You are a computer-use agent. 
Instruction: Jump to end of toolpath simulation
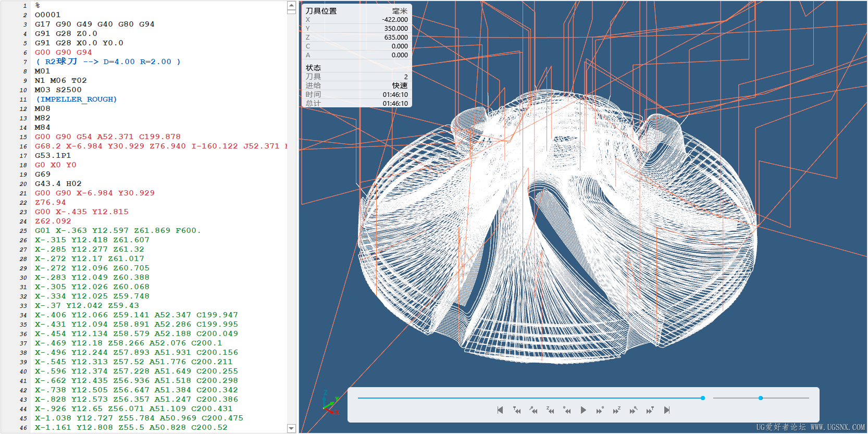click(x=667, y=410)
